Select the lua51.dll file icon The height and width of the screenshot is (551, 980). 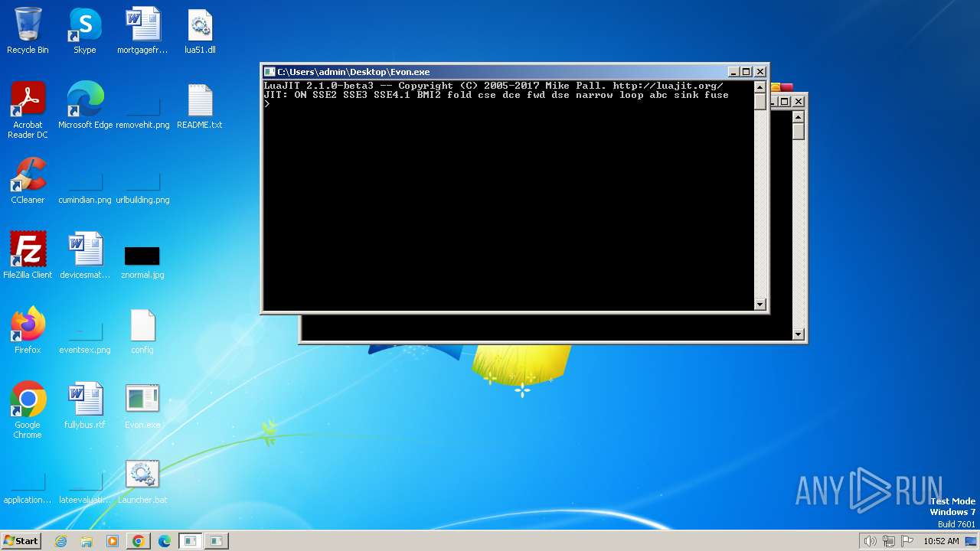200,31
